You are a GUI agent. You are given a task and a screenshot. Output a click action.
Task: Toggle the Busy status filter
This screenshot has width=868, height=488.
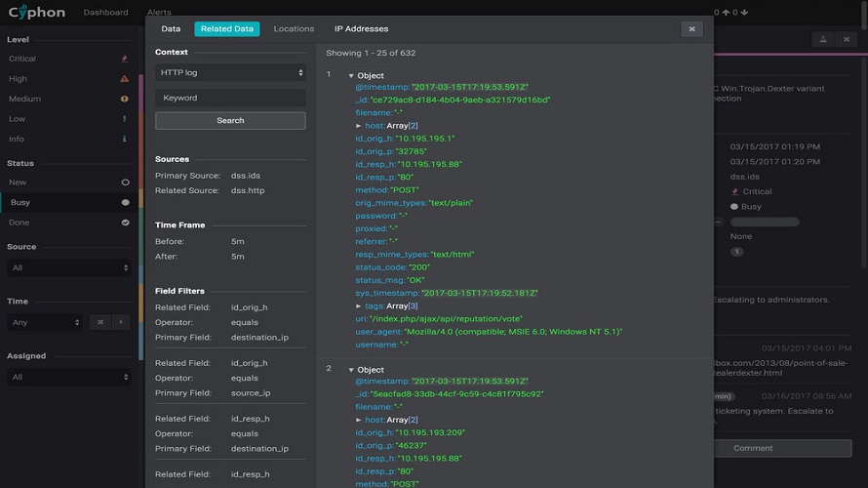(x=125, y=203)
